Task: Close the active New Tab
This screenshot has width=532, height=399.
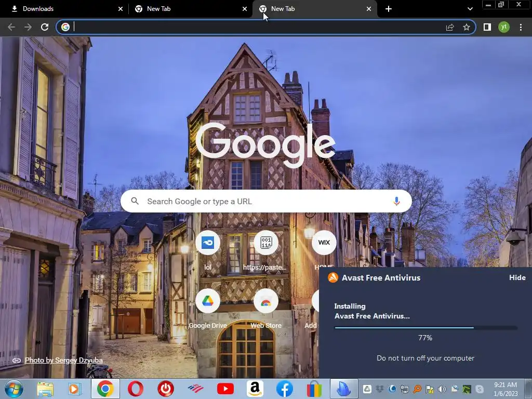Action: [x=369, y=9]
